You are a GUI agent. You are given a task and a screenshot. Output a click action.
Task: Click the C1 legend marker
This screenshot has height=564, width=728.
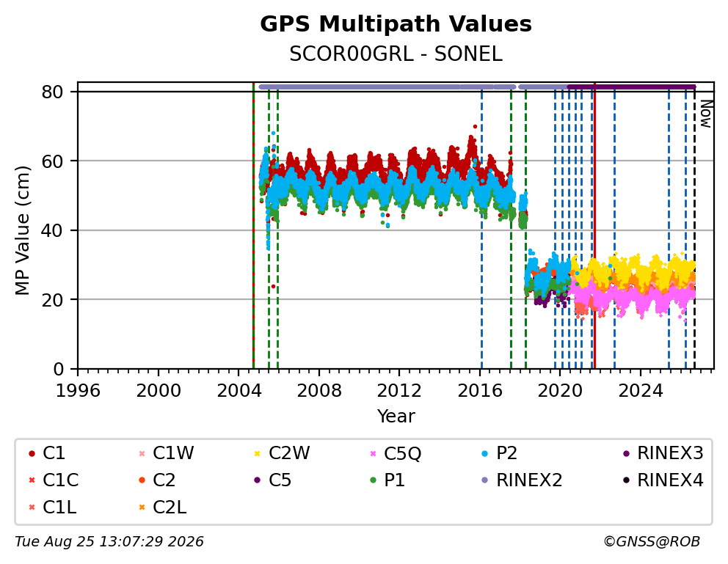pyautogui.click(x=32, y=453)
